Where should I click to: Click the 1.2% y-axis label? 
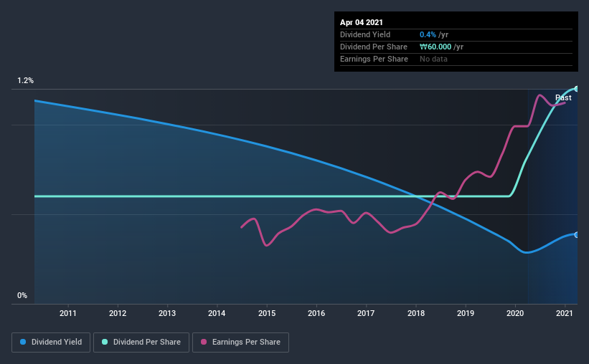tap(26, 81)
